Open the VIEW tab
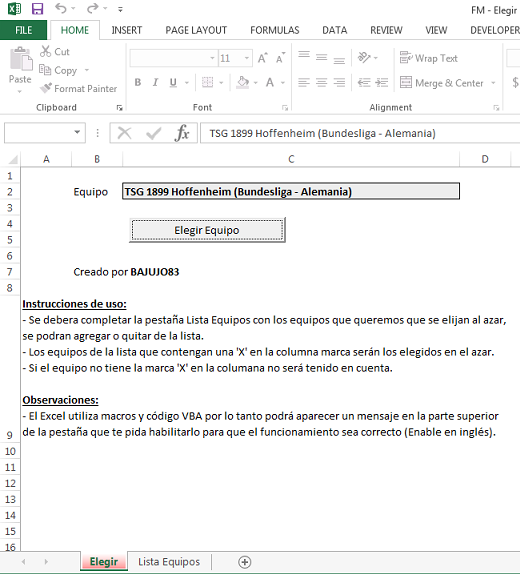 tap(436, 30)
